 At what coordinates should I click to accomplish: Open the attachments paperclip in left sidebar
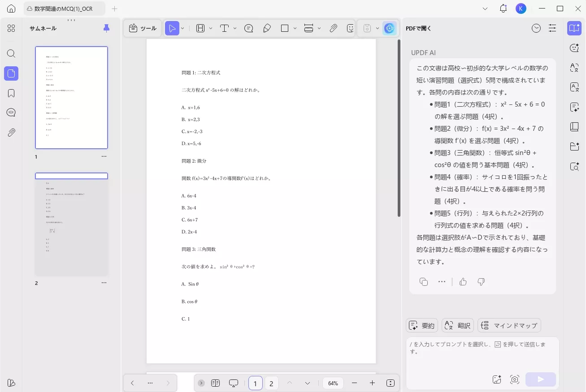click(x=11, y=132)
